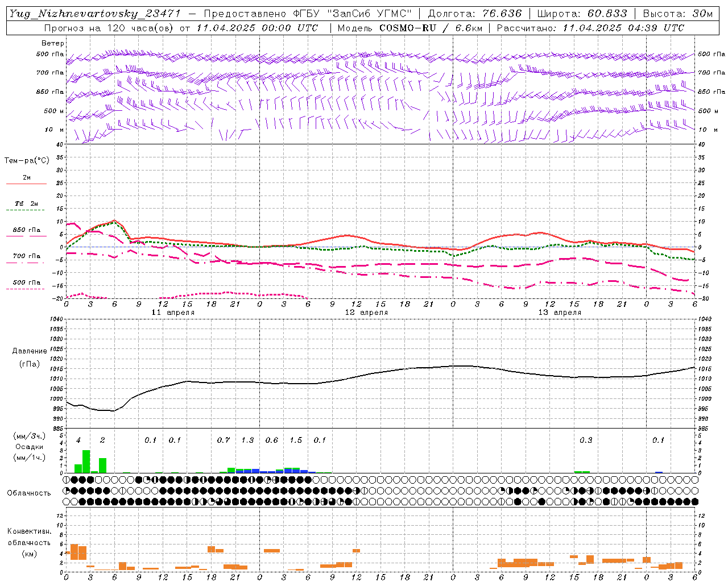Image resolution: width=728 pixels, height=582 pixels.
Task: Click the 0.6 precipitation total value
Action: (272, 440)
